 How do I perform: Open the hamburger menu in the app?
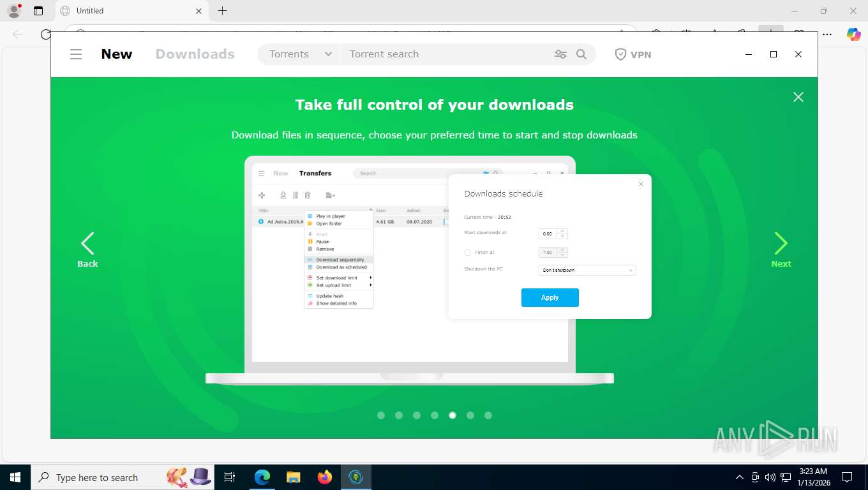(76, 54)
